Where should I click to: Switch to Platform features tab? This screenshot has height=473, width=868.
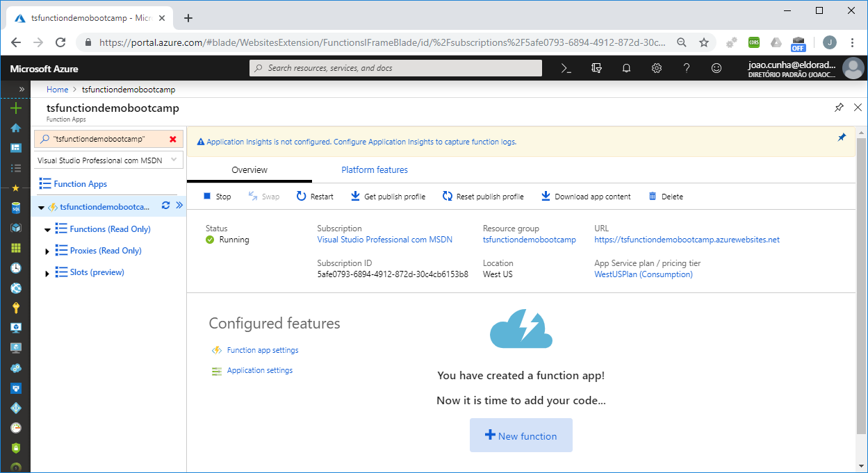point(375,169)
